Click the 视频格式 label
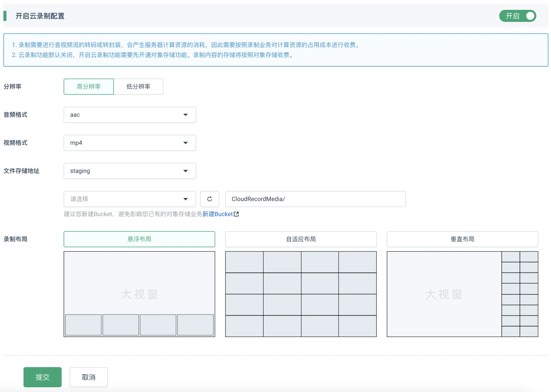The height and width of the screenshot is (392, 551). pyautogui.click(x=15, y=143)
